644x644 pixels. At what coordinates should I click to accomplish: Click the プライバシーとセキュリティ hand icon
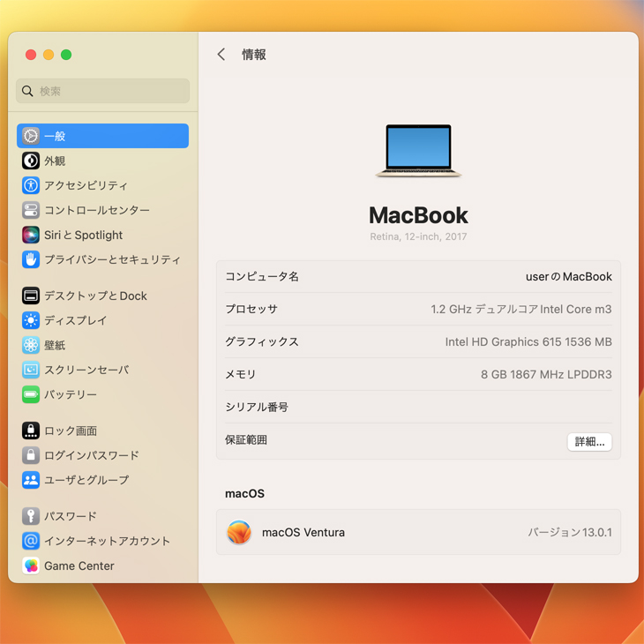(x=31, y=259)
